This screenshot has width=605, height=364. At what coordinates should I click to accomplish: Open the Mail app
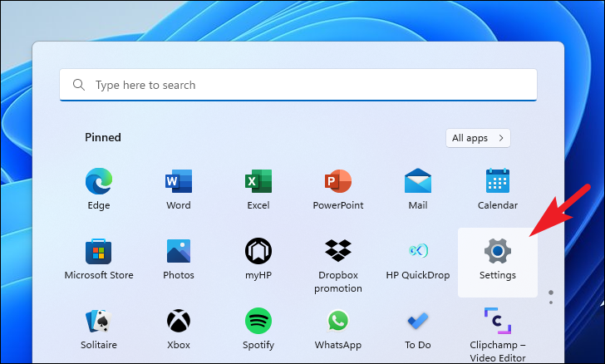pos(418,189)
